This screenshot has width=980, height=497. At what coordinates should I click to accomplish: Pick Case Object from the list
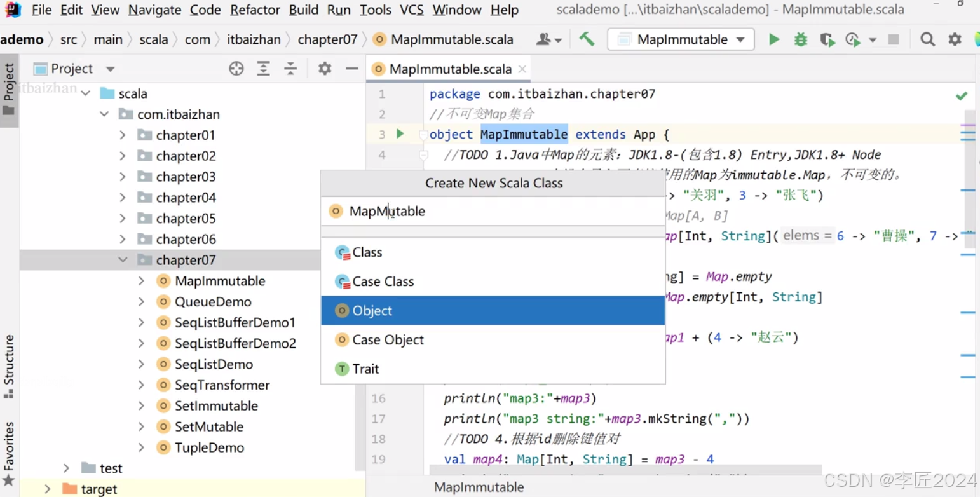[x=493, y=340]
